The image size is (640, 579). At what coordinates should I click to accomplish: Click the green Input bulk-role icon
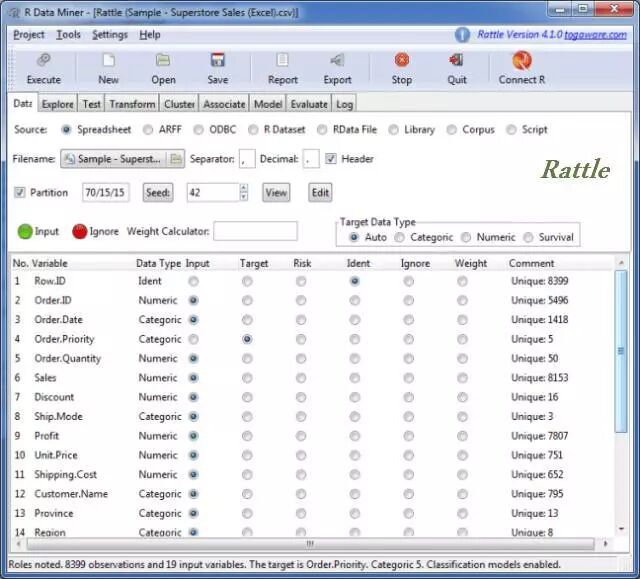pos(25,231)
